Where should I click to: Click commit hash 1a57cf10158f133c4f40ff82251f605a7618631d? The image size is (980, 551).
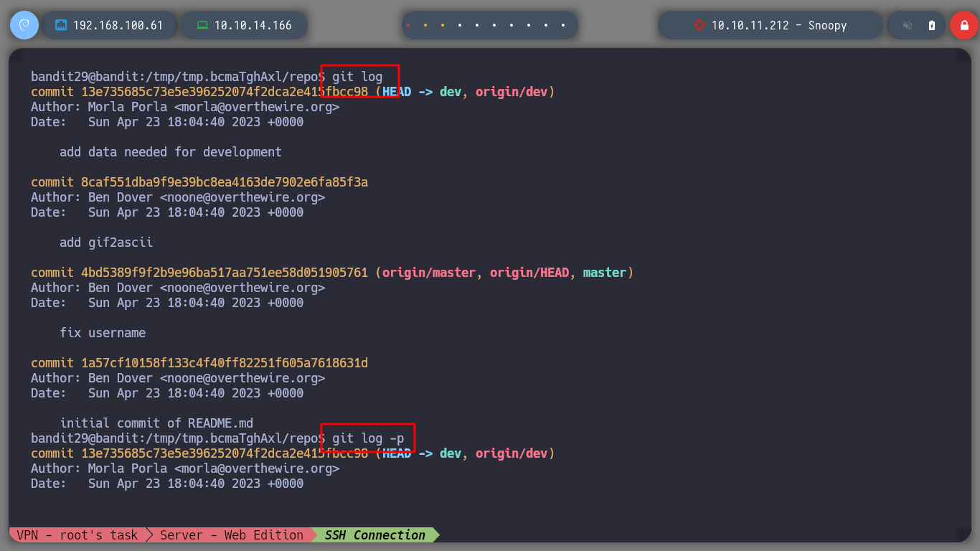point(225,363)
